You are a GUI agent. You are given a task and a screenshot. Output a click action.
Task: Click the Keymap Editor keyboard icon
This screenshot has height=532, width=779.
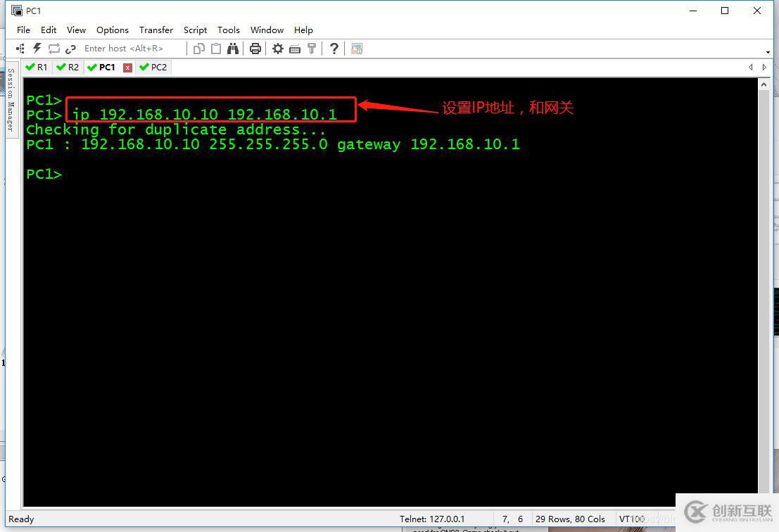click(x=295, y=49)
